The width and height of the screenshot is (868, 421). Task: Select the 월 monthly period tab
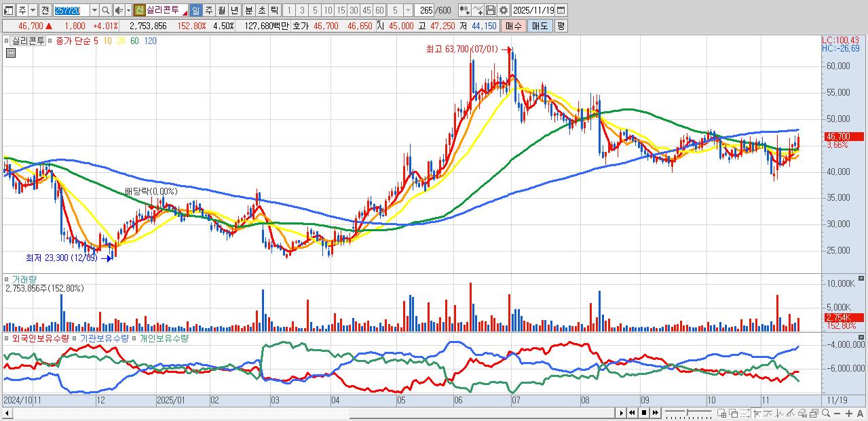221,10
